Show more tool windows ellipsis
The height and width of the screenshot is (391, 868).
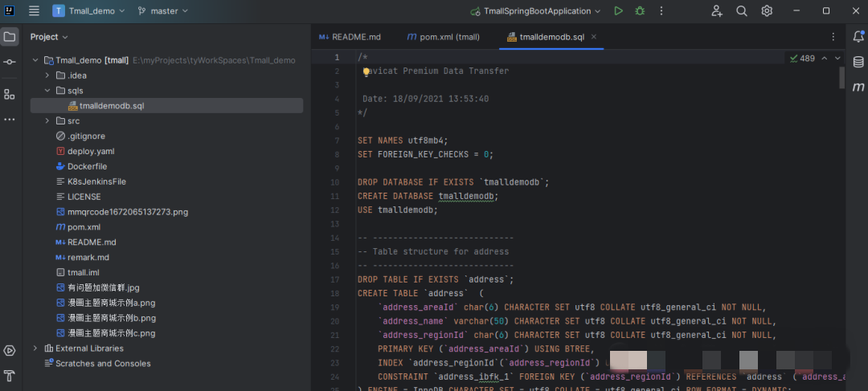pos(10,120)
